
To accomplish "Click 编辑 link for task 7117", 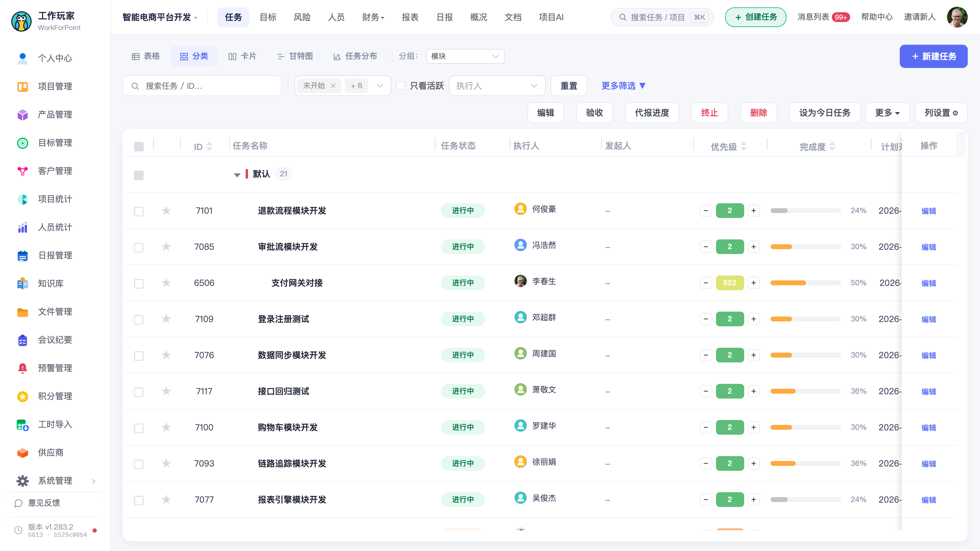I will coord(928,391).
